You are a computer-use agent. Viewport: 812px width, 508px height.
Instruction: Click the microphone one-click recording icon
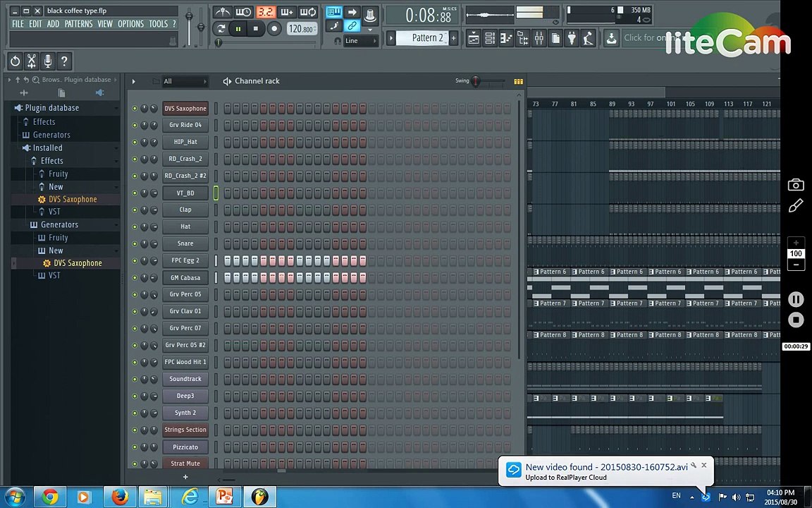(x=48, y=61)
